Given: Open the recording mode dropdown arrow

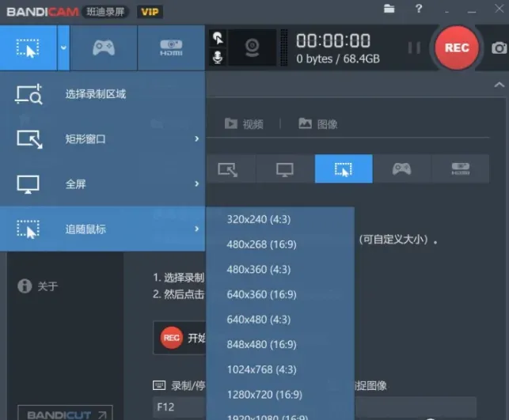Looking at the screenshot, I should [63, 47].
